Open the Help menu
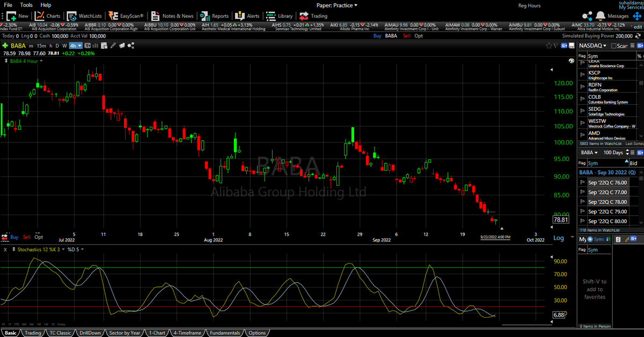This screenshot has height=337, width=644. pyautogui.click(x=46, y=5)
